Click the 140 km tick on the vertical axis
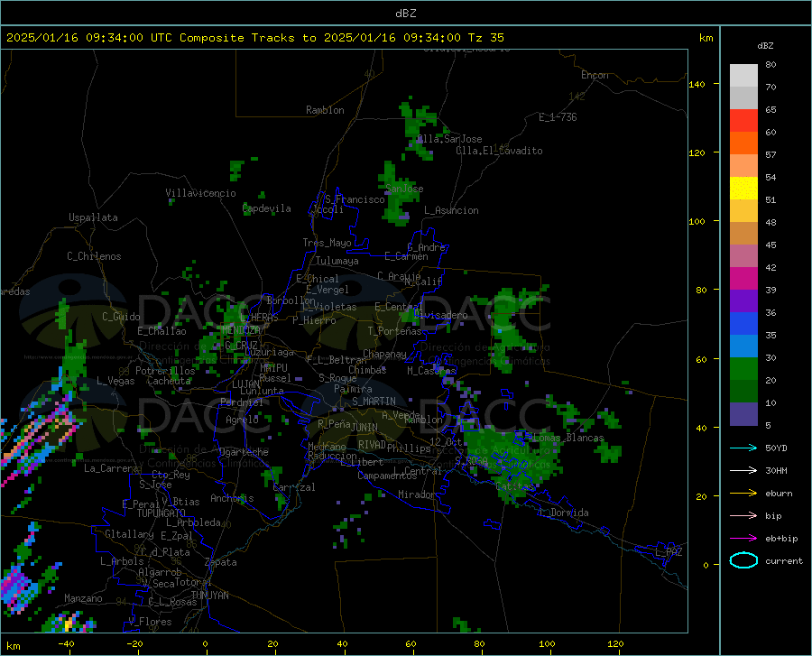This screenshot has width=812, height=656. click(697, 84)
